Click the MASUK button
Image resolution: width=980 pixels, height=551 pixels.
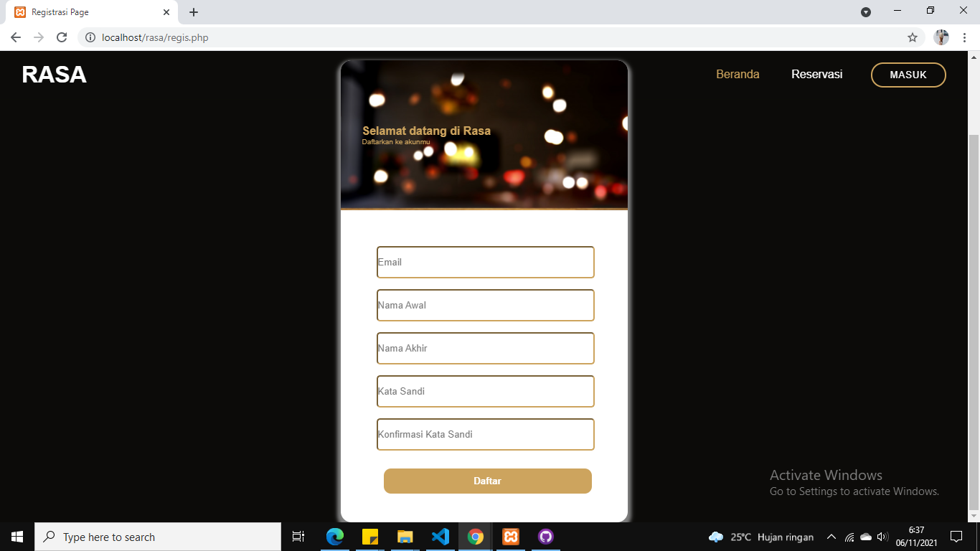point(908,75)
